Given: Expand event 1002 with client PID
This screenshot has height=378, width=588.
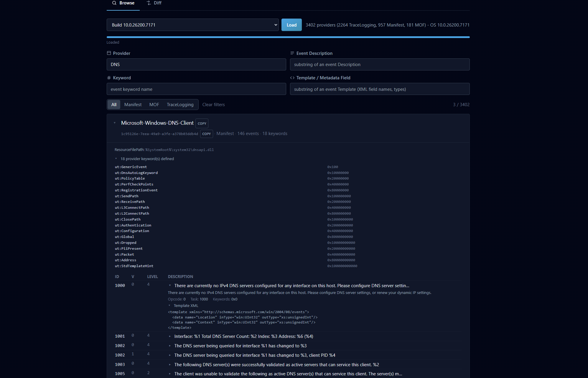Looking at the screenshot, I should [x=170, y=355].
